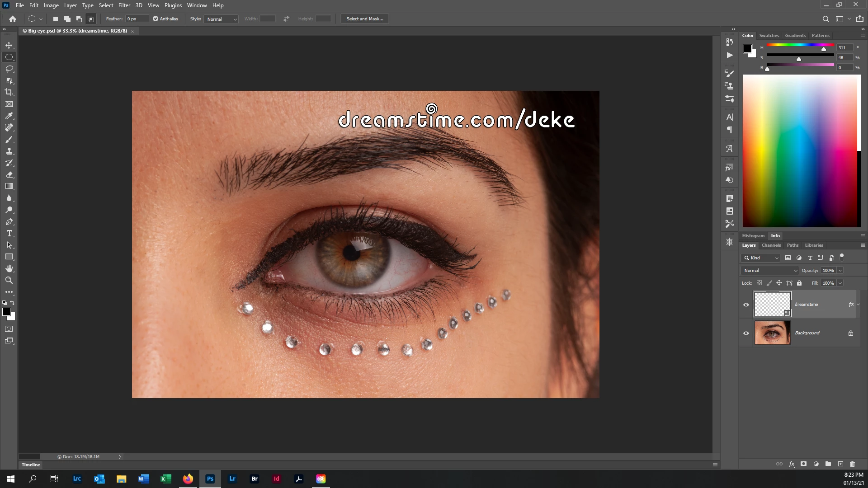Select the Lasso tool
The width and height of the screenshot is (868, 488).
click(x=9, y=69)
